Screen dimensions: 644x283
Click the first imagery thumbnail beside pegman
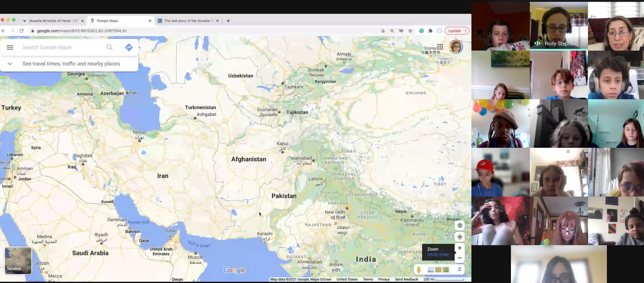pyautogui.click(x=431, y=270)
